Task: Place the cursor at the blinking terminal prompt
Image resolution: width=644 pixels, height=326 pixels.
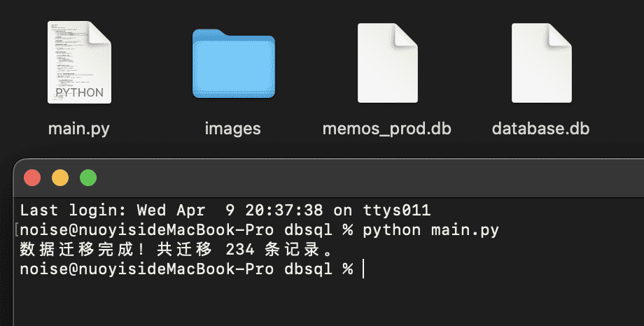Action: (x=363, y=269)
